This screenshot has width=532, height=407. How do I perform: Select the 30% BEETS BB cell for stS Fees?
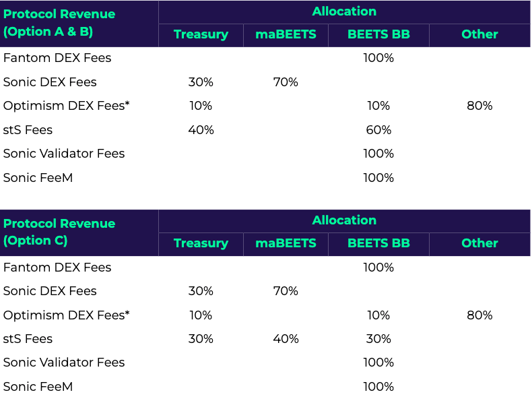(378, 339)
